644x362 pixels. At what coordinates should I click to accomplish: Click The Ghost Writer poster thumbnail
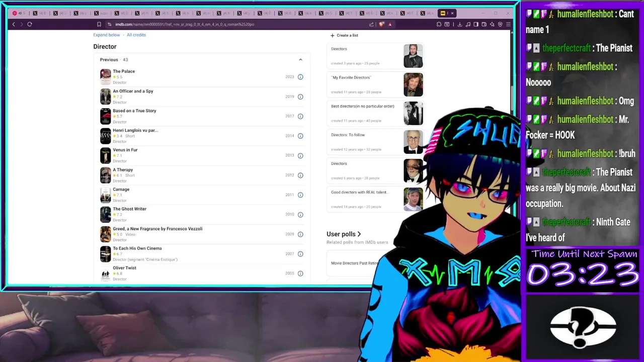(x=105, y=214)
